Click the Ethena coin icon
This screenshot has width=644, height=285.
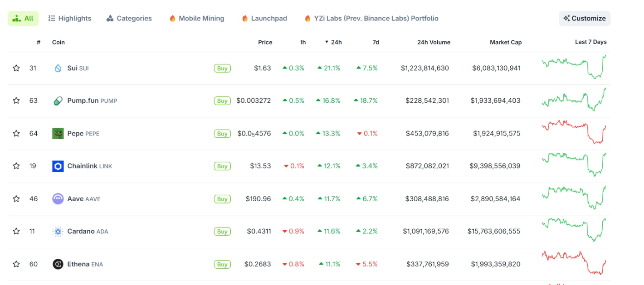click(58, 264)
